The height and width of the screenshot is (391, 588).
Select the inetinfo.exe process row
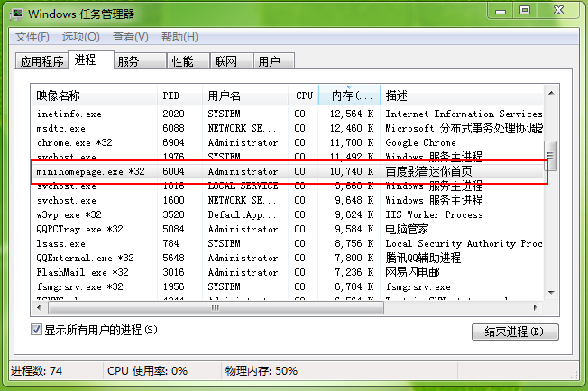click(x=288, y=114)
